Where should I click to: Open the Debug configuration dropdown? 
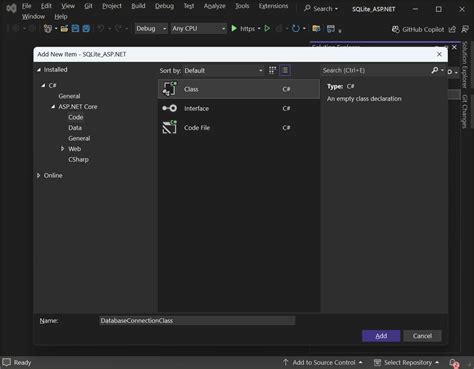click(x=151, y=29)
